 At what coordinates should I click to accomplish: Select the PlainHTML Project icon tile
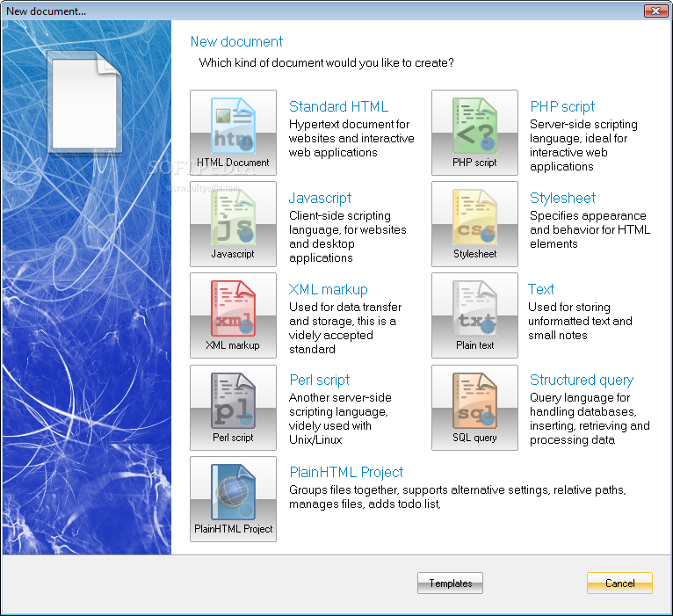(x=233, y=499)
